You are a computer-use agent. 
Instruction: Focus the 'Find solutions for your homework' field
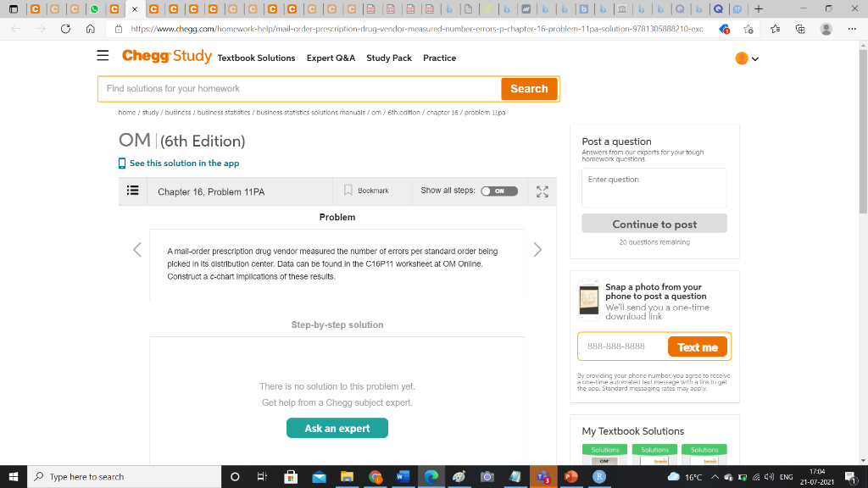(x=299, y=88)
